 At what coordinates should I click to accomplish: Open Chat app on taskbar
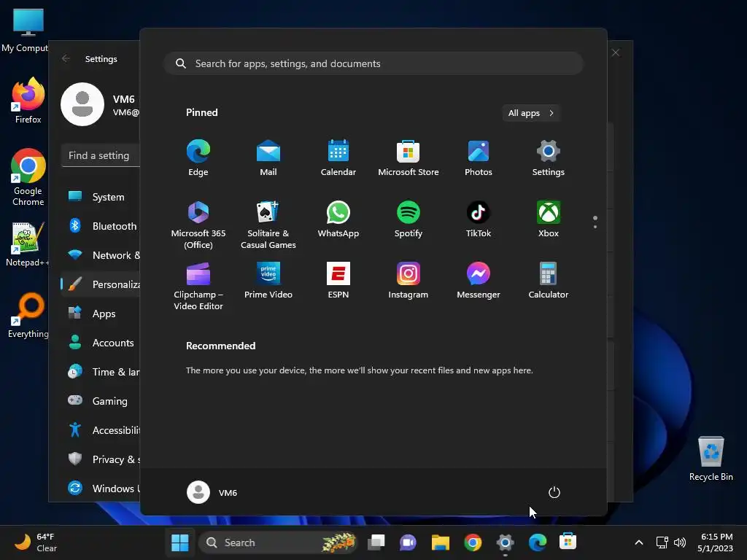pos(408,542)
